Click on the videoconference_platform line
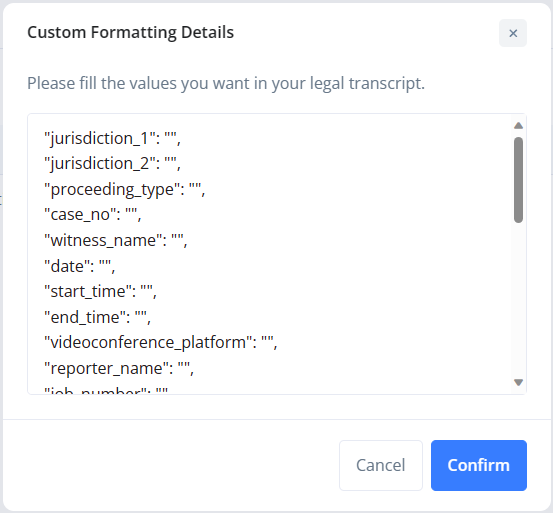 click(161, 342)
